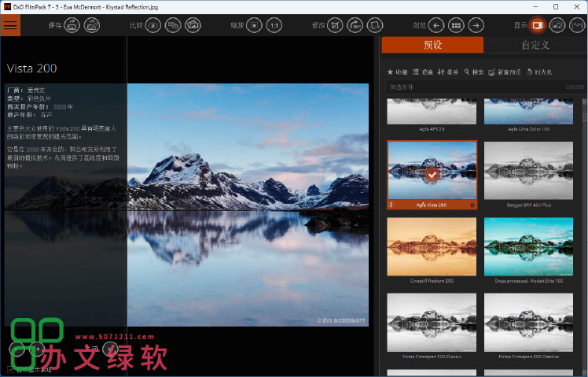Viewport: 588px width, 377px height.
Task: Click the main mountain reflection image
Action: 248,205
